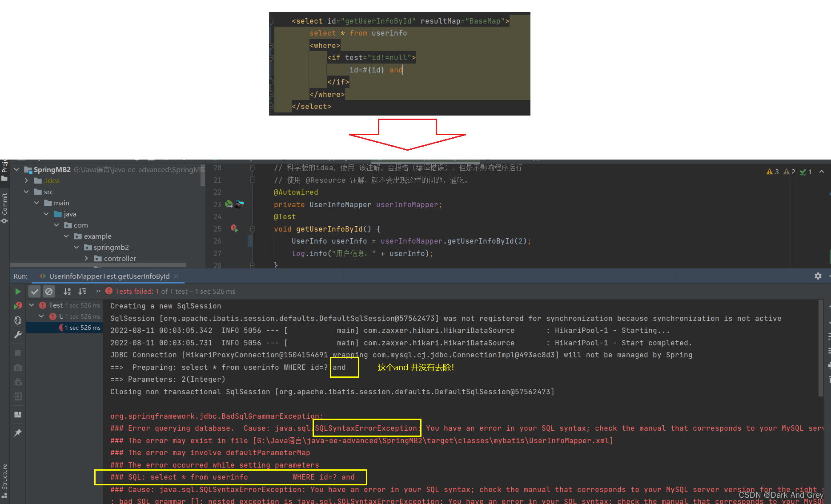Sort test results by duration

pyautogui.click(x=82, y=292)
